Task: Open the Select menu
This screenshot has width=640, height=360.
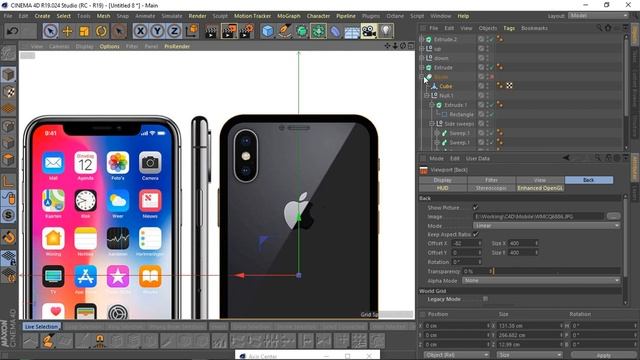Action: point(63,16)
